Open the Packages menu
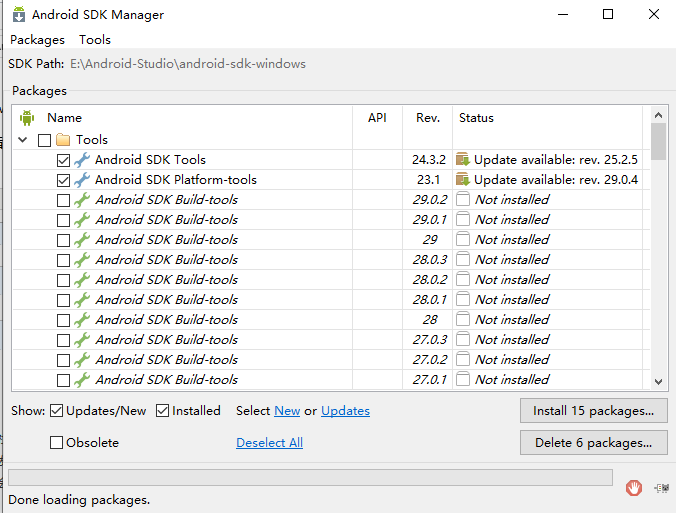The image size is (676, 513). [x=38, y=40]
